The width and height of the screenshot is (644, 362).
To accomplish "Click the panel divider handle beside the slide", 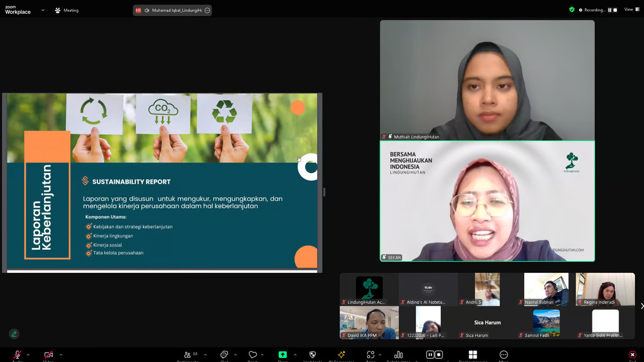I will pos(324,192).
